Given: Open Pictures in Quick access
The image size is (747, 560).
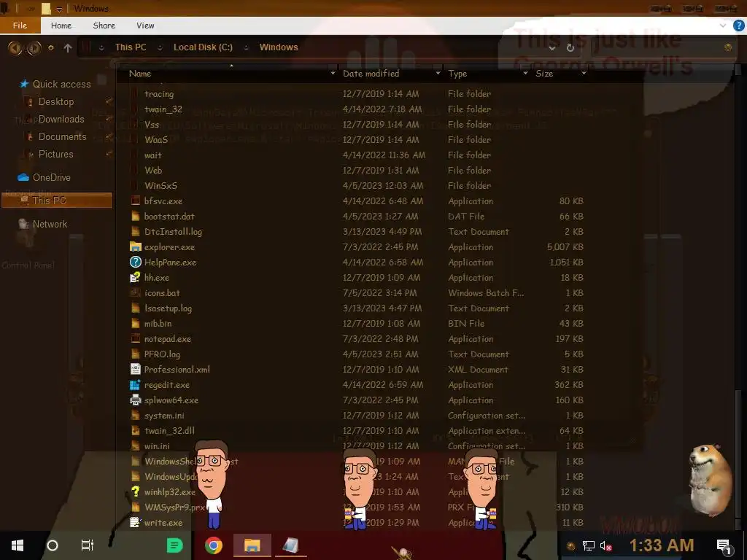Looking at the screenshot, I should (x=55, y=155).
